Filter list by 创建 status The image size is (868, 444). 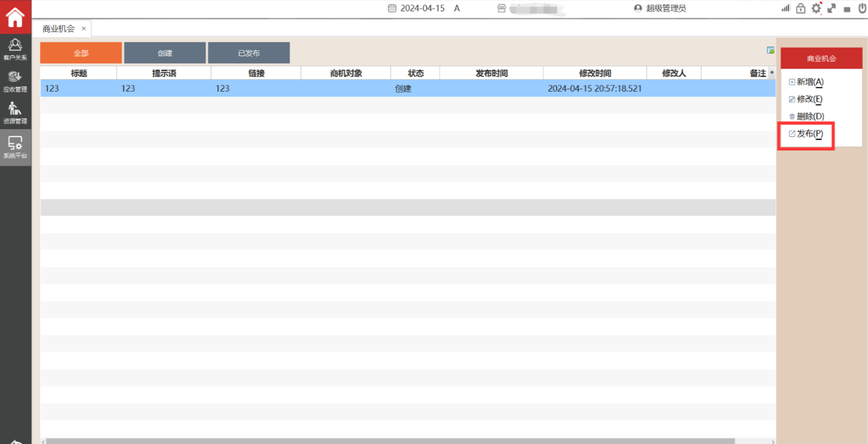coord(165,53)
